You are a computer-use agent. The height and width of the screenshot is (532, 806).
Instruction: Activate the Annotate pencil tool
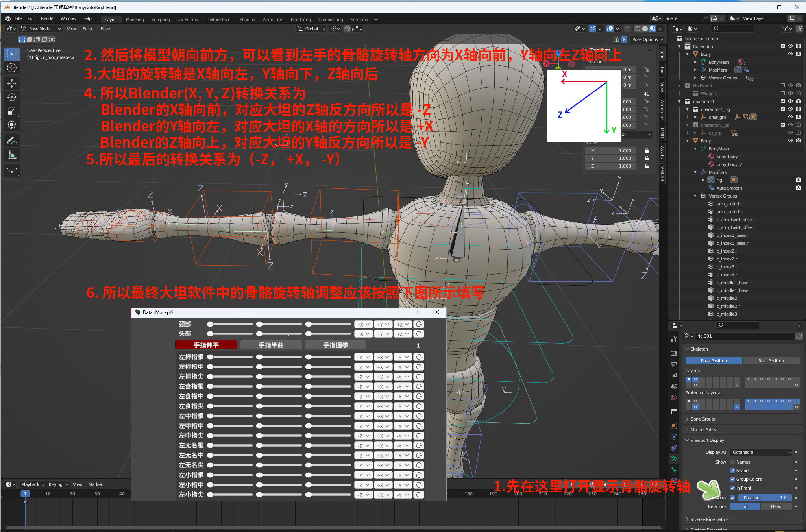click(12, 140)
